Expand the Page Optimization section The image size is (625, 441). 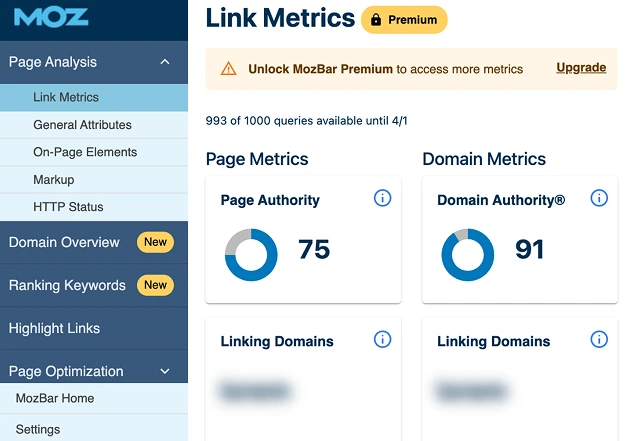click(165, 371)
